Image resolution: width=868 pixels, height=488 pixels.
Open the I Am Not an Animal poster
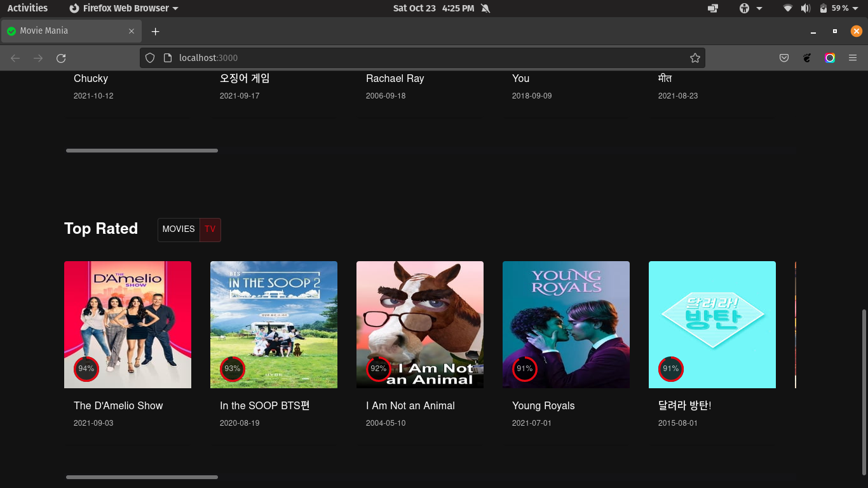(420, 325)
